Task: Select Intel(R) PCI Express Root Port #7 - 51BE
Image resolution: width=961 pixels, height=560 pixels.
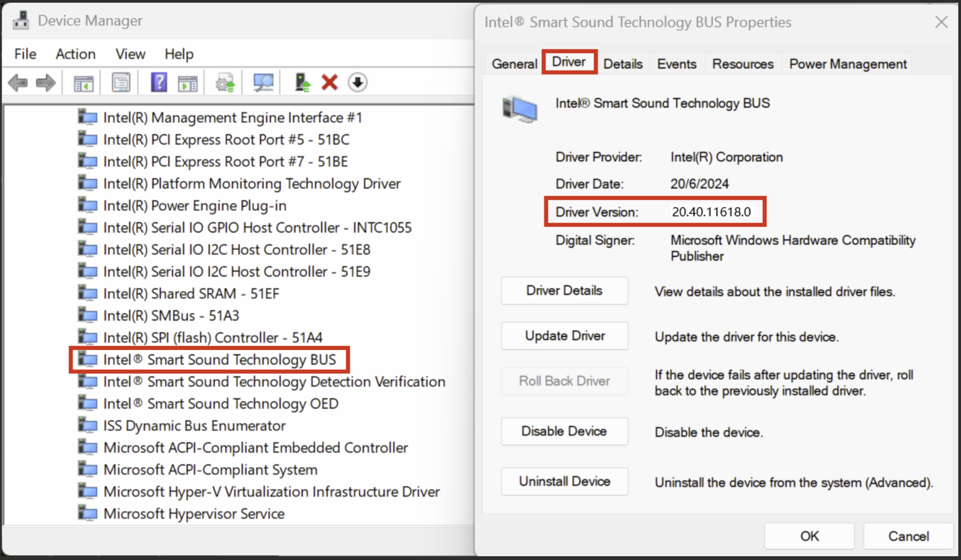Action: (x=226, y=161)
